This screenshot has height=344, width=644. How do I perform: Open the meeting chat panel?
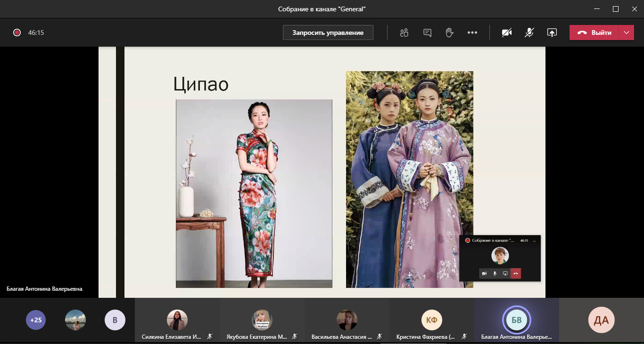(428, 33)
